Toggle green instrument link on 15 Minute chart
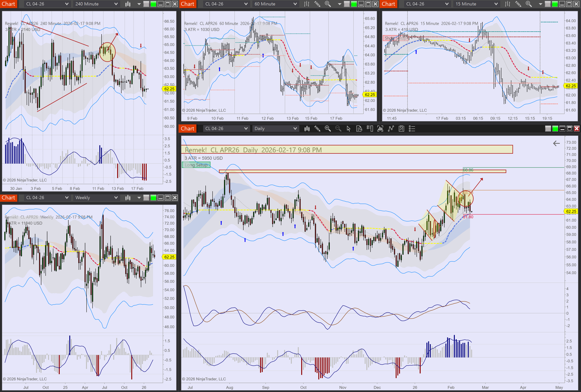Image resolution: width=581 pixels, height=392 pixels. click(x=555, y=4)
